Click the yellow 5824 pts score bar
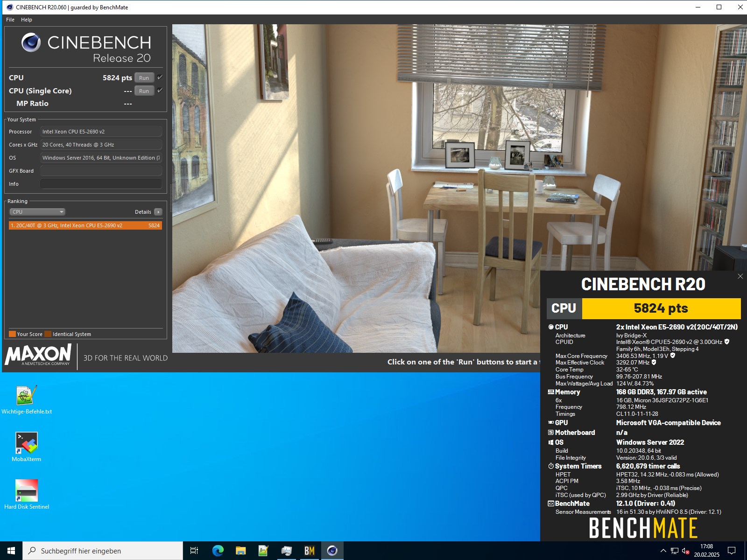747x560 pixels. [661, 308]
